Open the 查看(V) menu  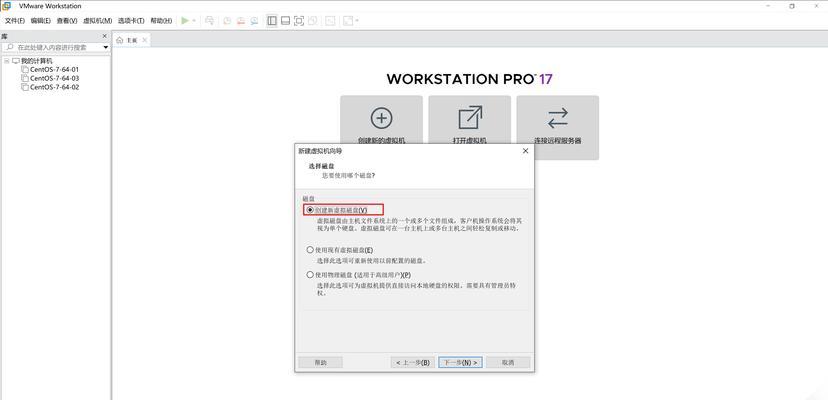click(67, 21)
